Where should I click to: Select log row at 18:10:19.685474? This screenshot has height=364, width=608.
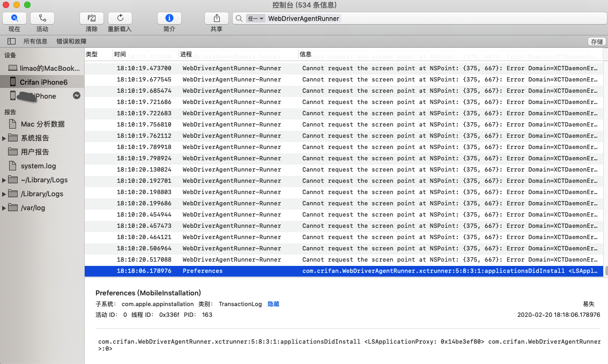[x=344, y=91]
